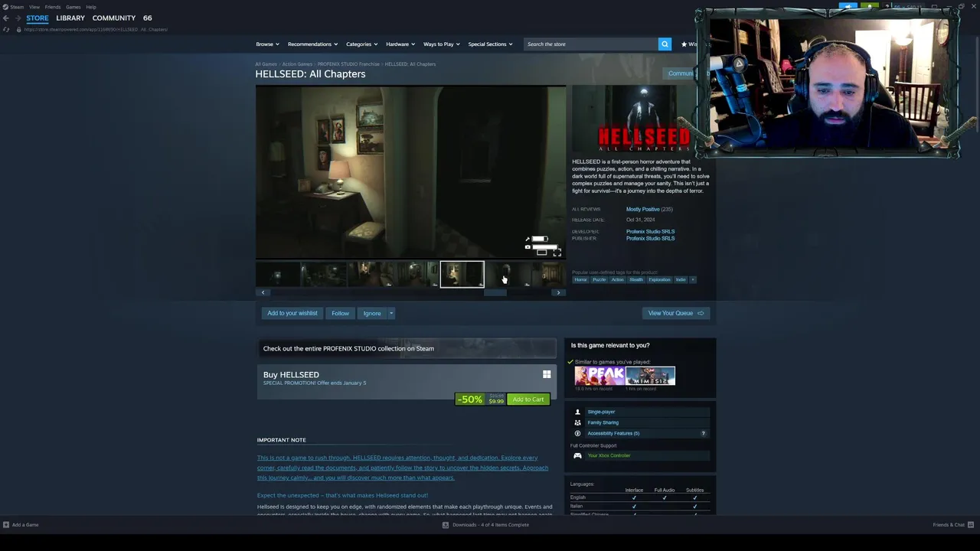
Task: Click View Your Queue
Action: click(x=675, y=313)
